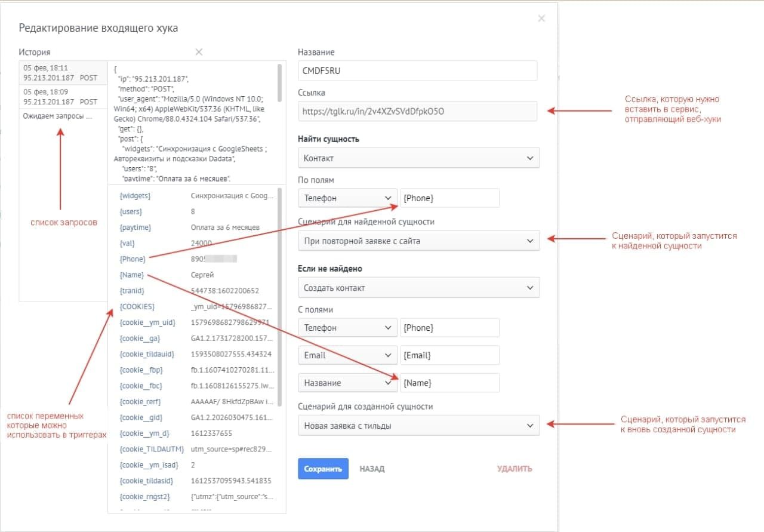Click the value 544738:1602200652
This screenshot has height=532, width=764.
225,291
